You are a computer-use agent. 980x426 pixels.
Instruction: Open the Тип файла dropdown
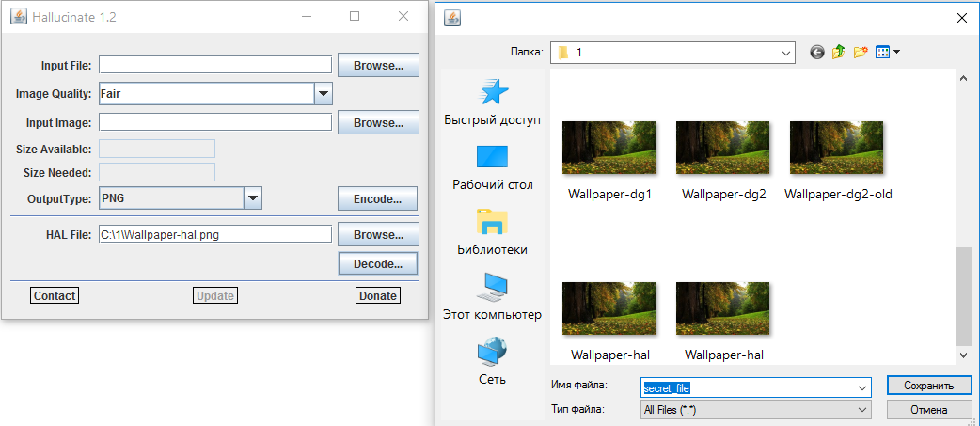[862, 410]
